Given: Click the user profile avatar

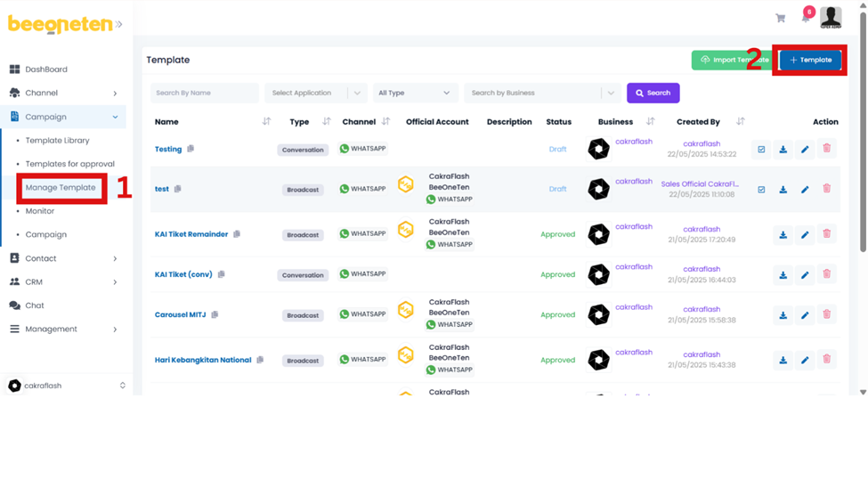Looking at the screenshot, I should click(831, 16).
